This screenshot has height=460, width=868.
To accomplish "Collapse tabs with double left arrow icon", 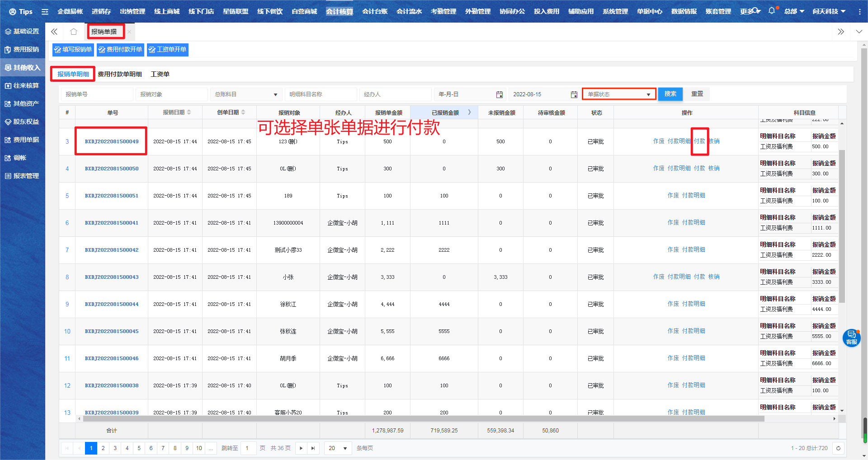I will click(x=54, y=32).
